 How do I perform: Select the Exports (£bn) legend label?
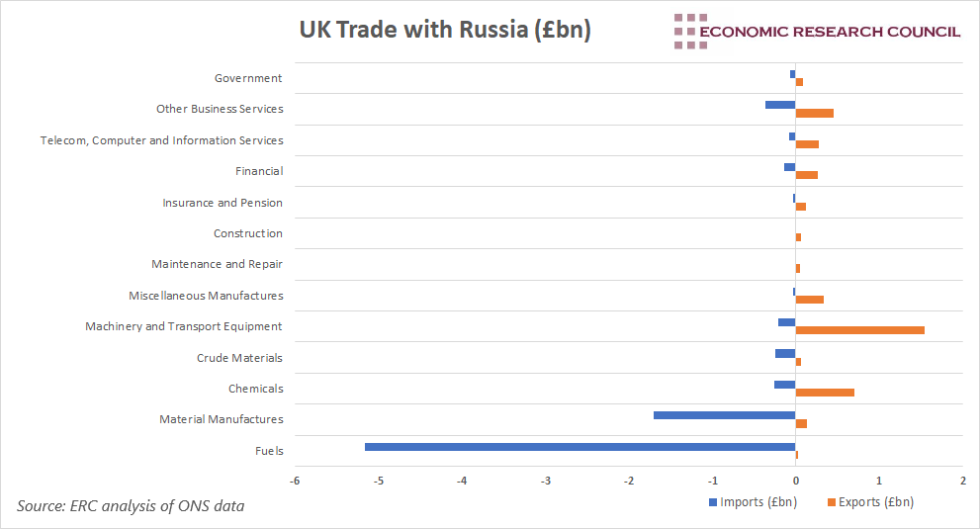click(876, 502)
